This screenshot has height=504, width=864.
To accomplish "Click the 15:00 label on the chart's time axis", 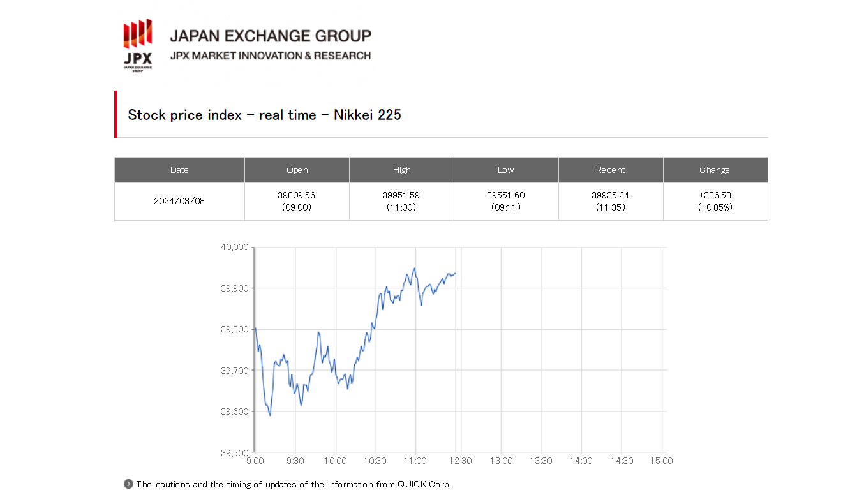I will click(x=661, y=461).
